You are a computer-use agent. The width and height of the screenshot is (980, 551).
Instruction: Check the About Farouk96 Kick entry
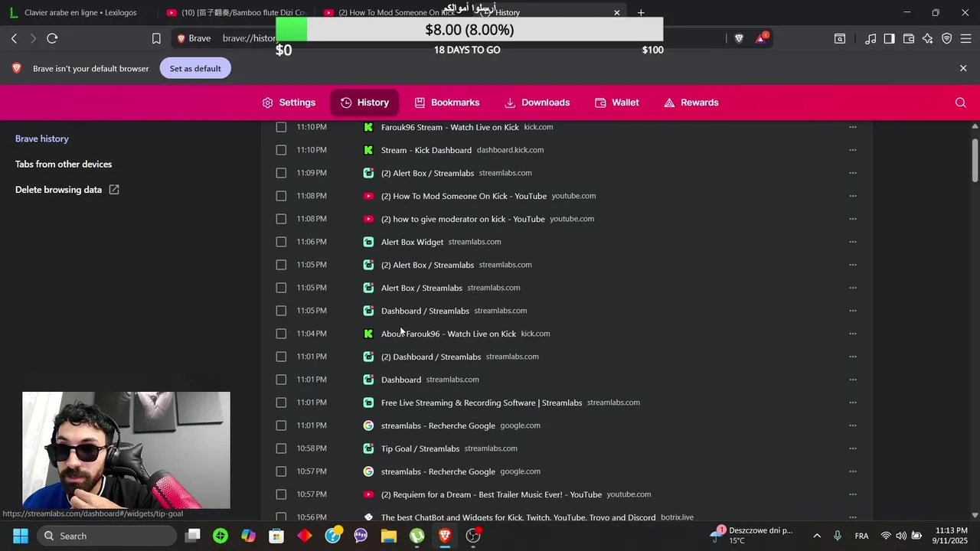coord(281,334)
